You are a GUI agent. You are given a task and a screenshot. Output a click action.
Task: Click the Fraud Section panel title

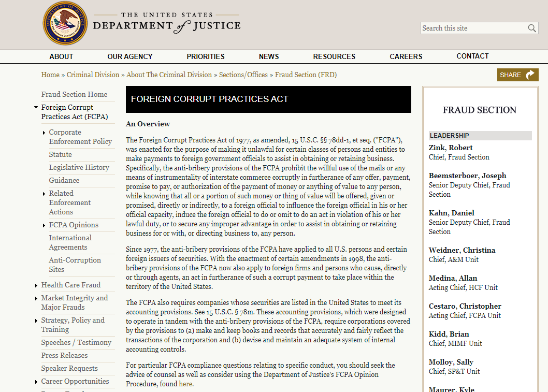click(x=480, y=110)
